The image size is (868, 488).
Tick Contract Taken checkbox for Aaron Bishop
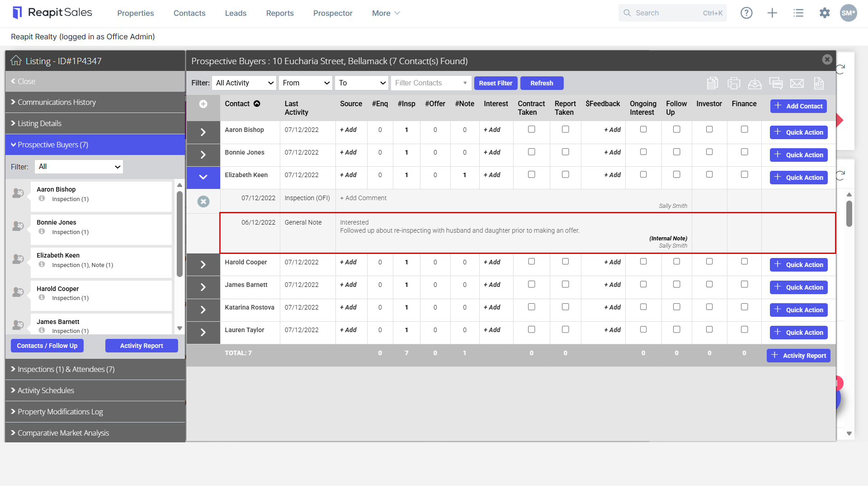click(532, 129)
